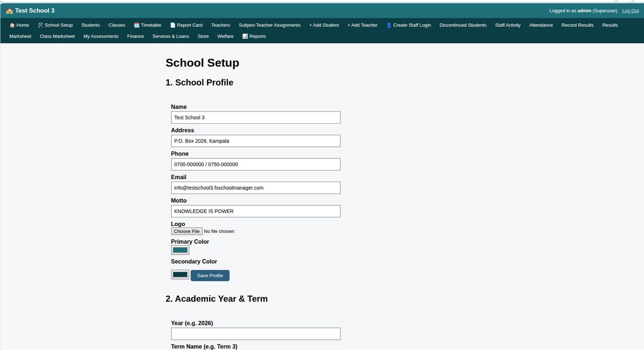Click the Year (e.g. 2026) input
Image resolution: width=644 pixels, height=350 pixels.
(255, 334)
